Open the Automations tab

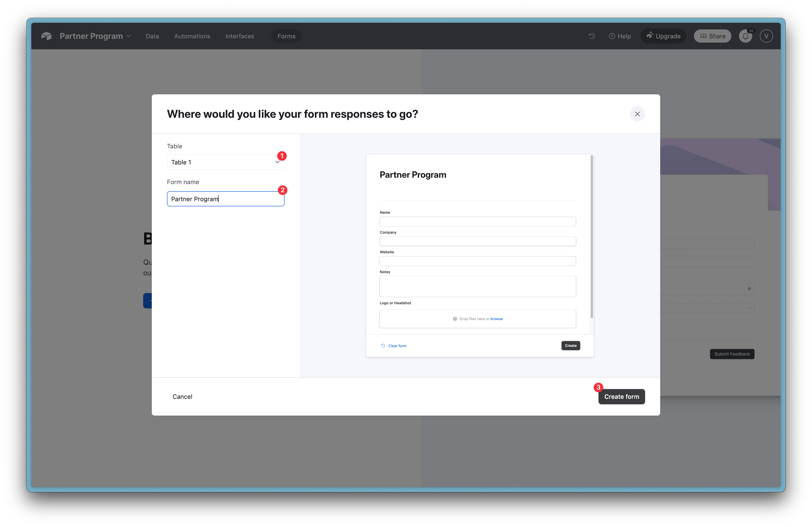(192, 36)
